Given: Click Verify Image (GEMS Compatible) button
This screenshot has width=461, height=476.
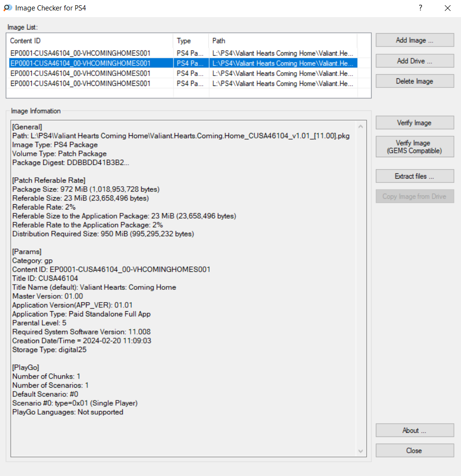Looking at the screenshot, I should point(414,147).
